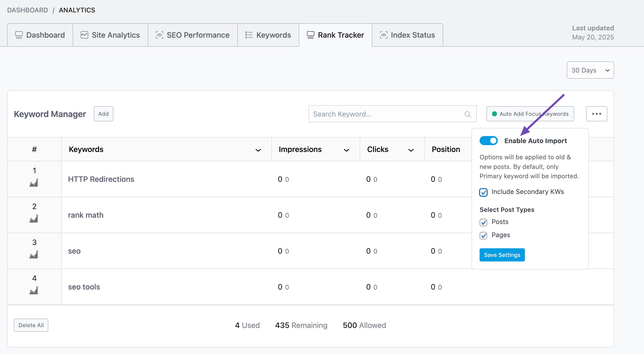The image size is (644, 354).
Task: Uncheck Include Secondary KWs checkbox
Action: pyautogui.click(x=483, y=192)
